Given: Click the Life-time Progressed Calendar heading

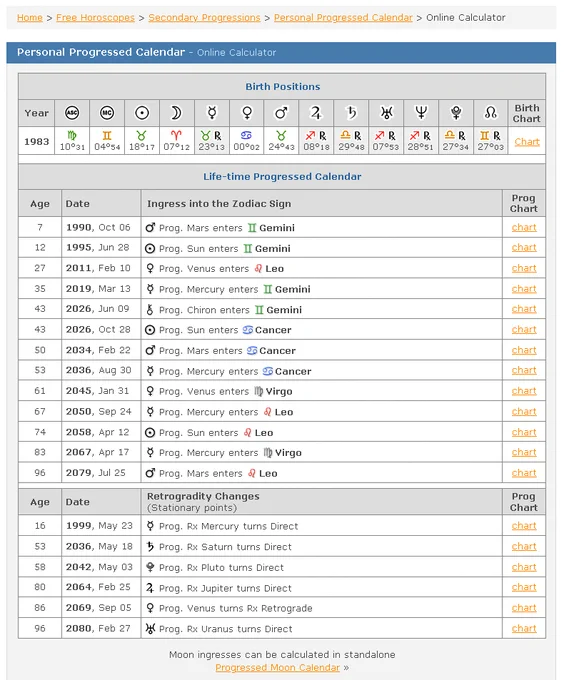Looking at the screenshot, I should coord(282,177).
